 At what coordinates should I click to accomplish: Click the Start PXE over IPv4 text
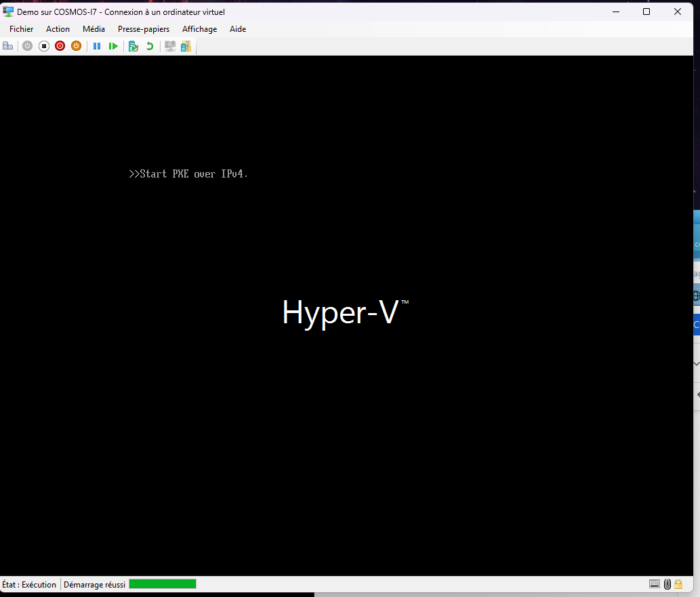(x=188, y=174)
